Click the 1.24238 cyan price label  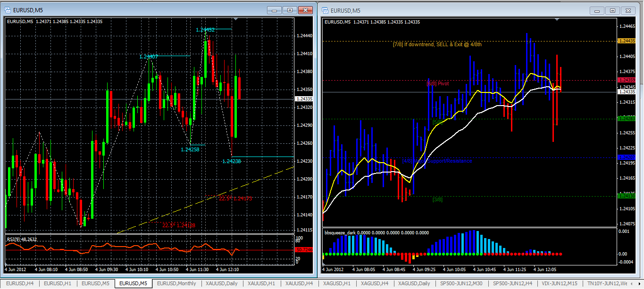[x=231, y=161]
